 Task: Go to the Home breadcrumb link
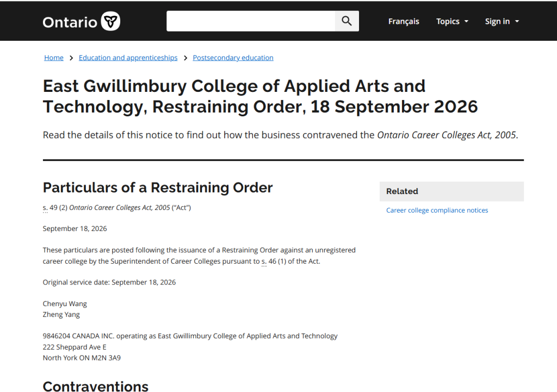(54, 58)
